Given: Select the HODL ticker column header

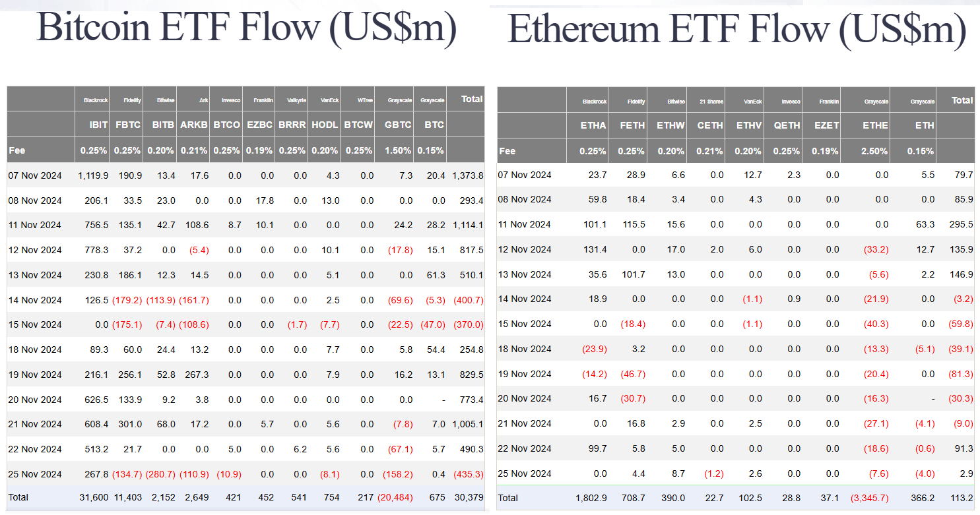Looking at the screenshot, I should click(325, 125).
